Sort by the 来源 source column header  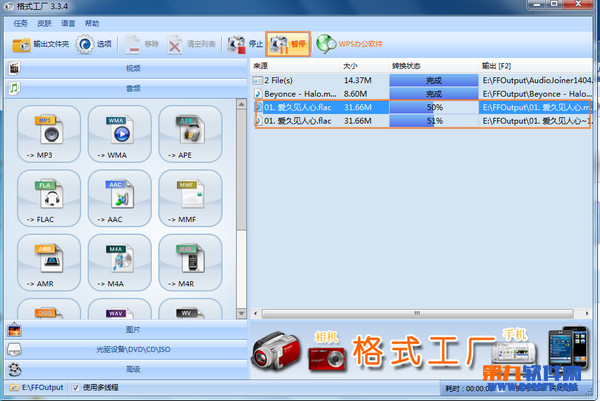pos(295,66)
